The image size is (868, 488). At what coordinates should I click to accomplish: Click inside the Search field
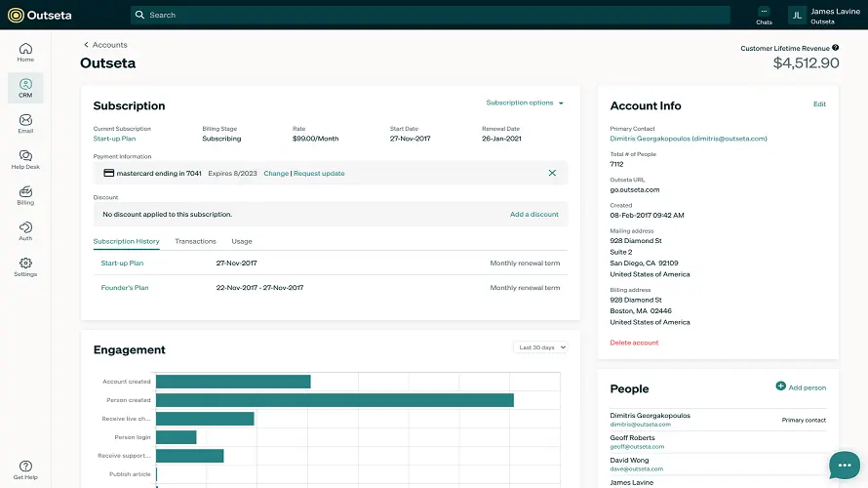pos(430,15)
